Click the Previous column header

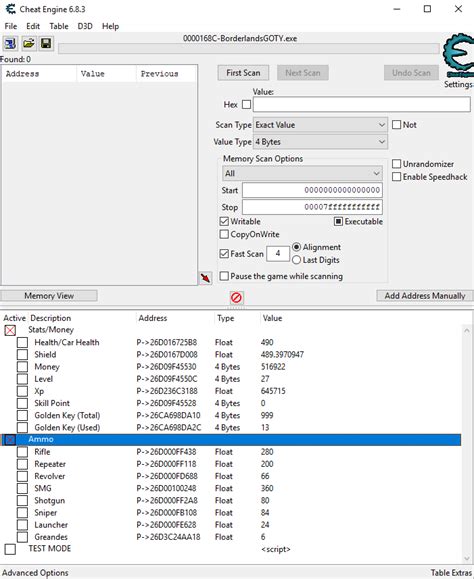166,74
